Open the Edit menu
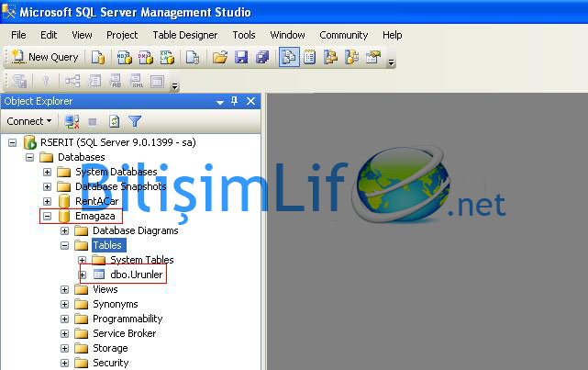Image resolution: width=588 pixels, height=370 pixels. (x=49, y=35)
